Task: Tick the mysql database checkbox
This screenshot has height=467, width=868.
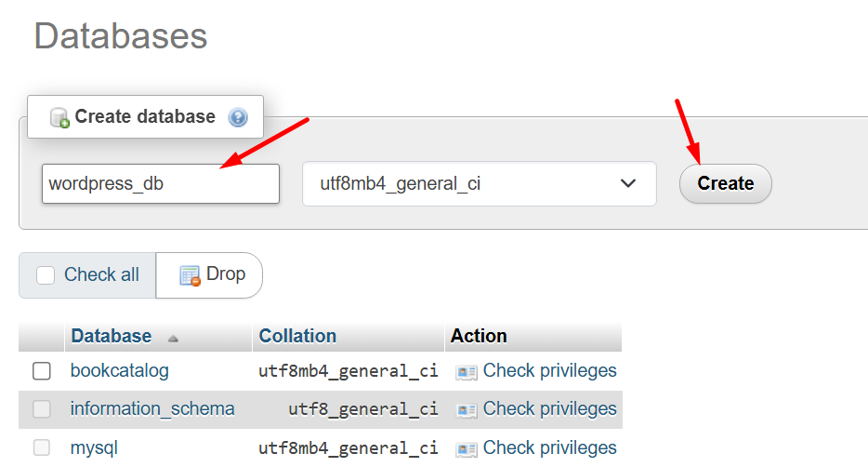Action: [x=42, y=448]
